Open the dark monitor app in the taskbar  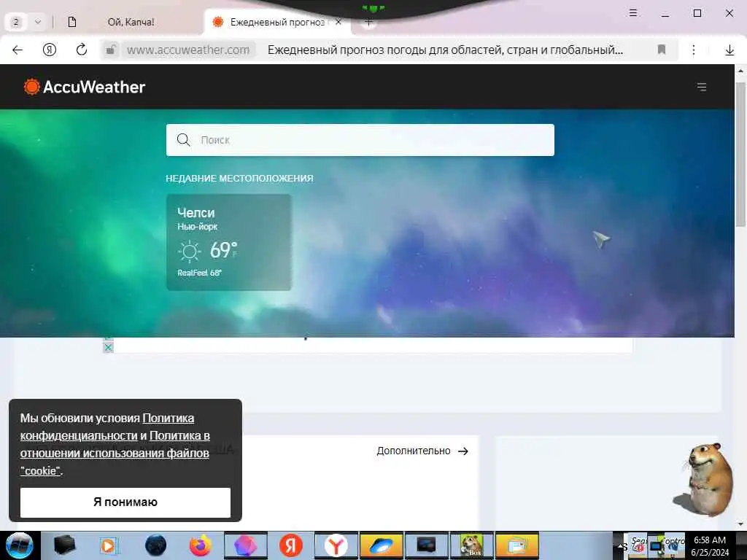click(426, 545)
